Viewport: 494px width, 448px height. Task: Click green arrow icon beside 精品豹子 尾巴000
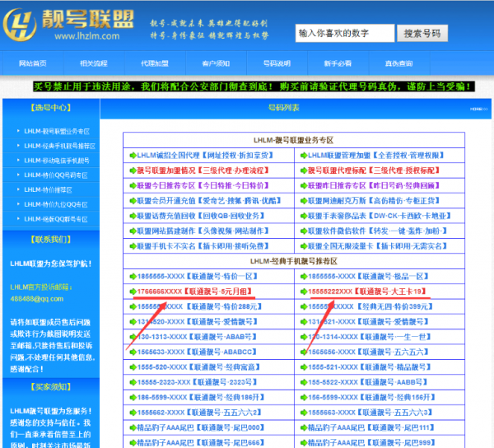coord(133,427)
